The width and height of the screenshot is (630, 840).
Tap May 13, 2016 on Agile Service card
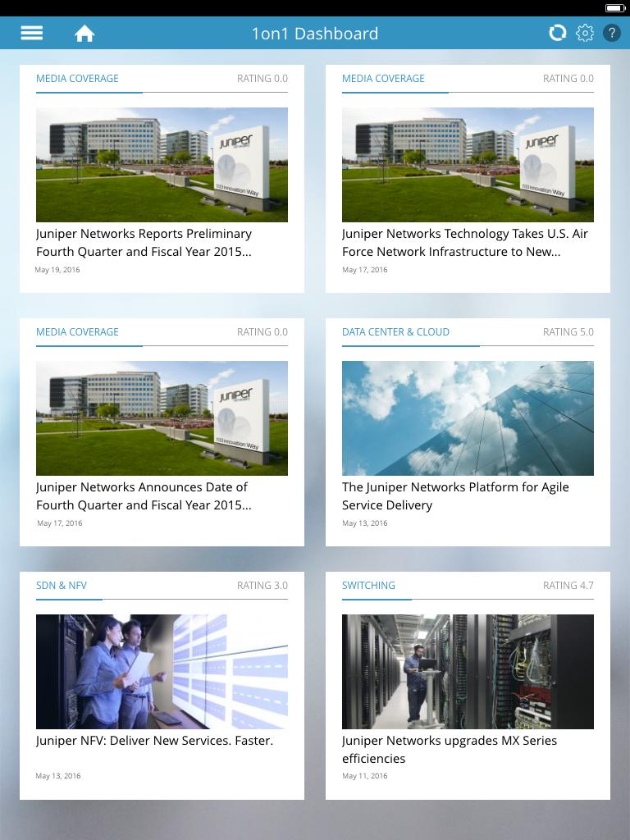[x=365, y=523]
